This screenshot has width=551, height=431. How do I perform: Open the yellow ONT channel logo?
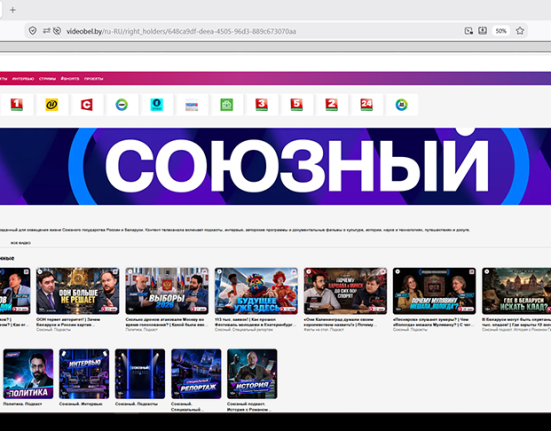pos(52,105)
